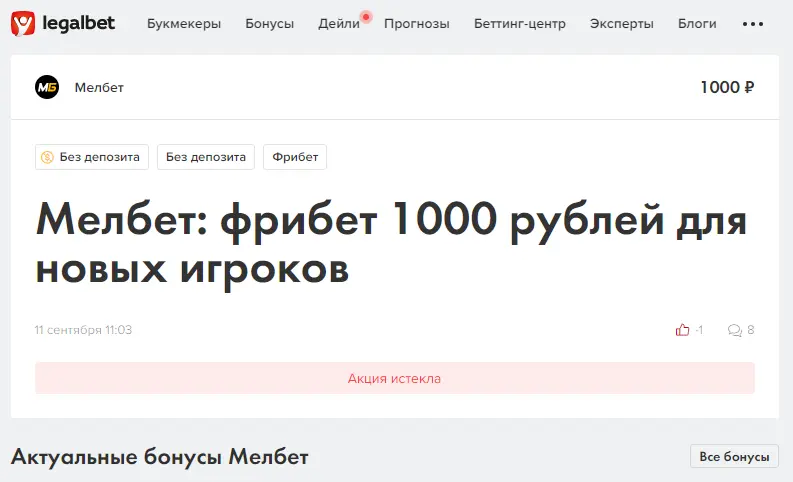Go to the Бонусы section
The height and width of the screenshot is (482, 793).
click(x=270, y=24)
